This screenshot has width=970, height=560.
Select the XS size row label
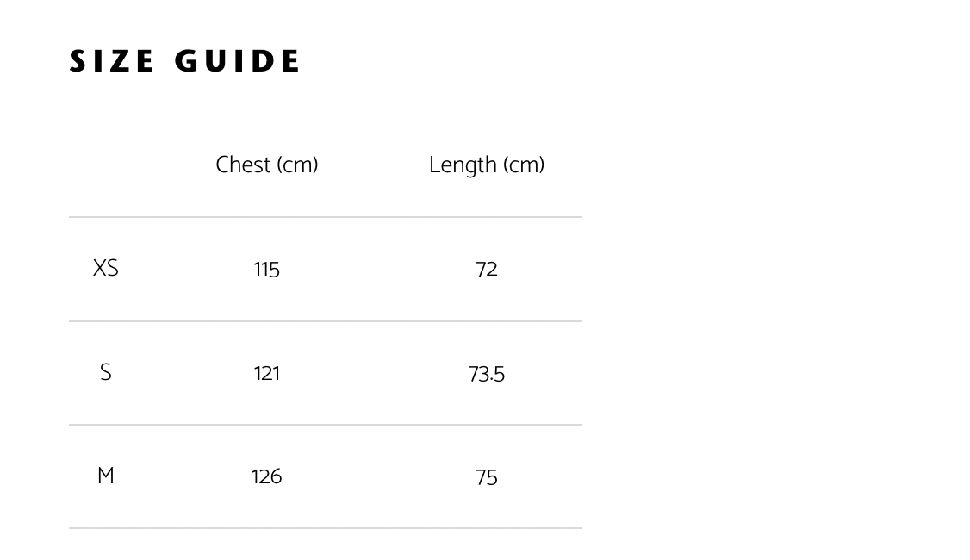pos(105,269)
